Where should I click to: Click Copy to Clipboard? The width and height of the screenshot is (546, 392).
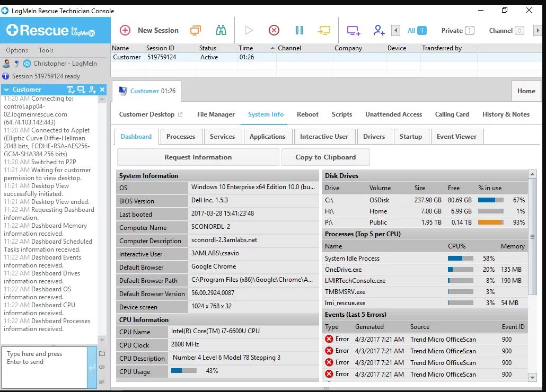click(325, 157)
